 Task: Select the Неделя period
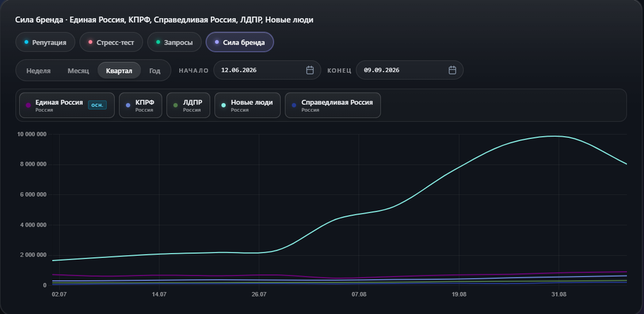38,70
